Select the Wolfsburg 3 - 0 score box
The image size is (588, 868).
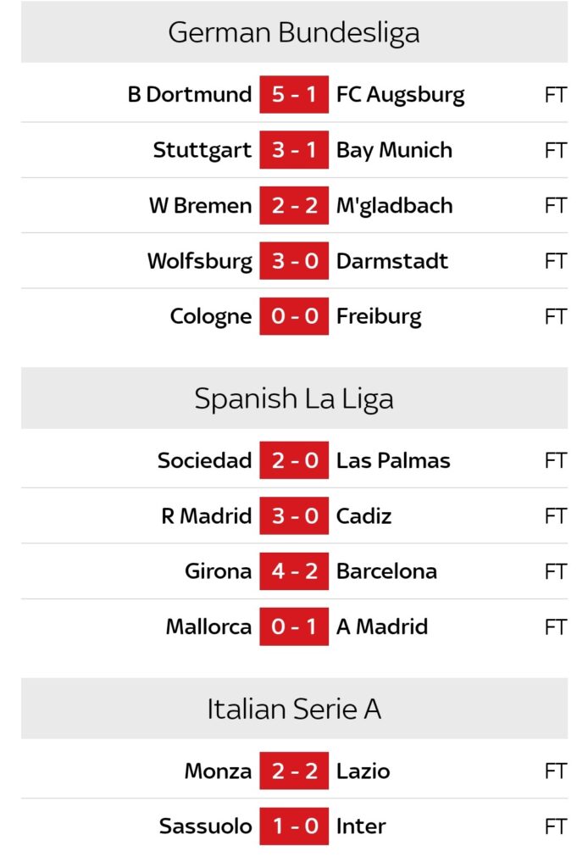(294, 261)
